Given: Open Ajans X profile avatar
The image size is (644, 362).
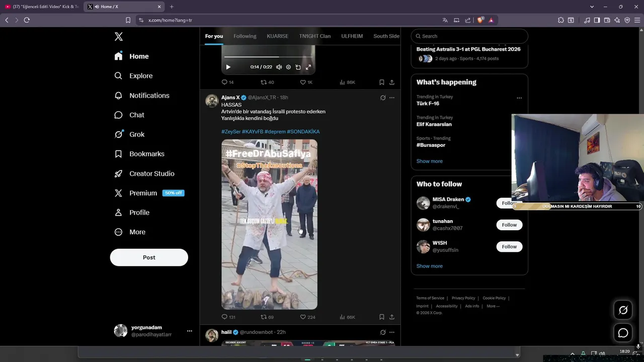Looking at the screenshot, I should click(212, 101).
